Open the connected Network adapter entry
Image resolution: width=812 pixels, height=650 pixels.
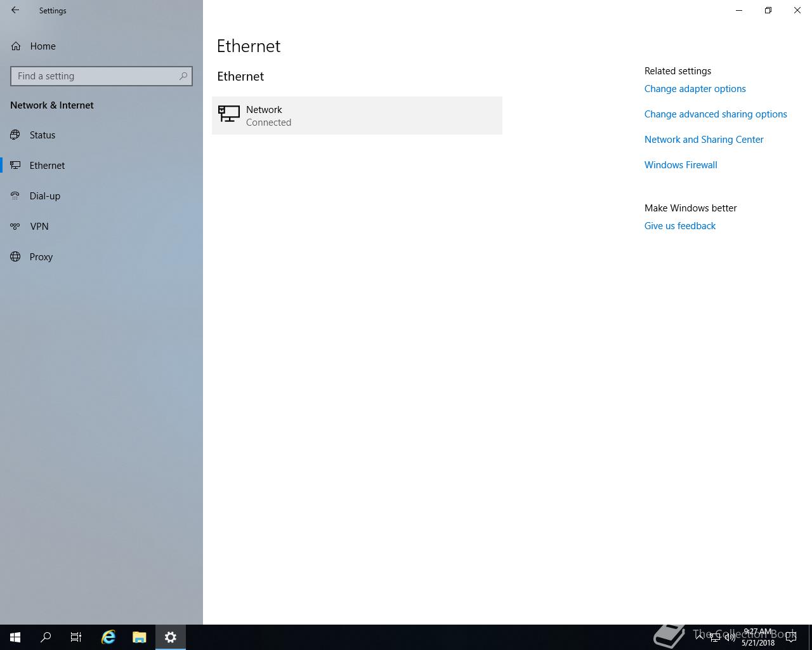pos(357,116)
